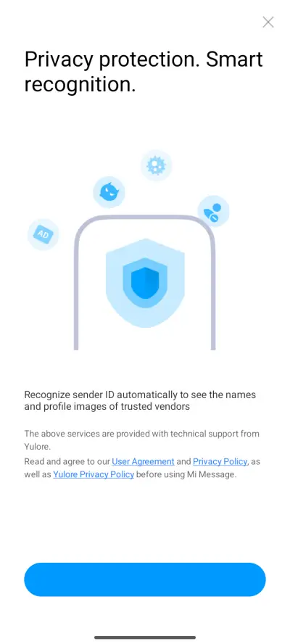Tap the blocked contact bubble icon
The width and height of the screenshot is (290, 644).
pos(213,211)
